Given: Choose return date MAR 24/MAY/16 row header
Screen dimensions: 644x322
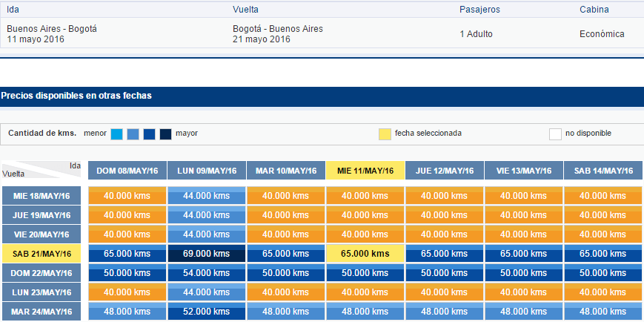Looking at the screenshot, I should pyautogui.click(x=42, y=312).
